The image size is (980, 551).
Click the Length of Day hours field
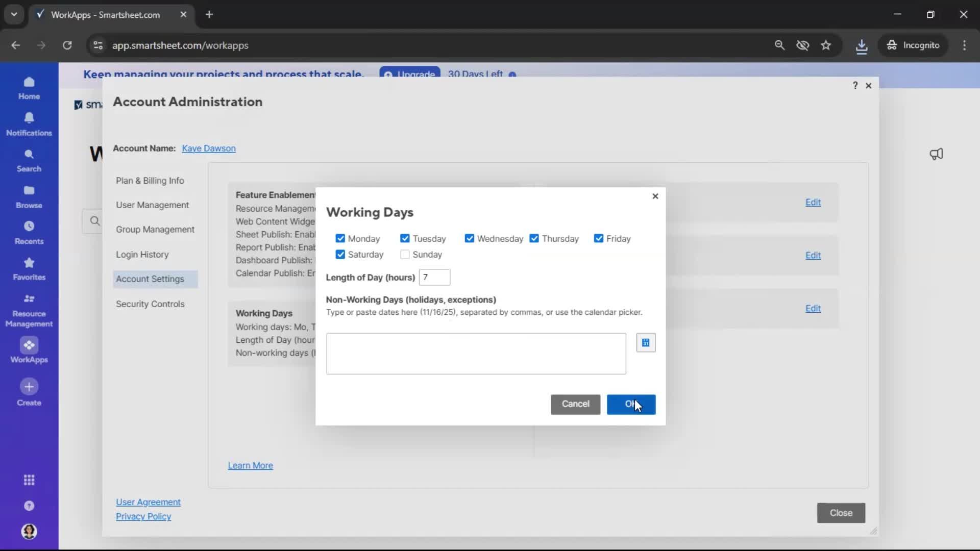pyautogui.click(x=434, y=278)
